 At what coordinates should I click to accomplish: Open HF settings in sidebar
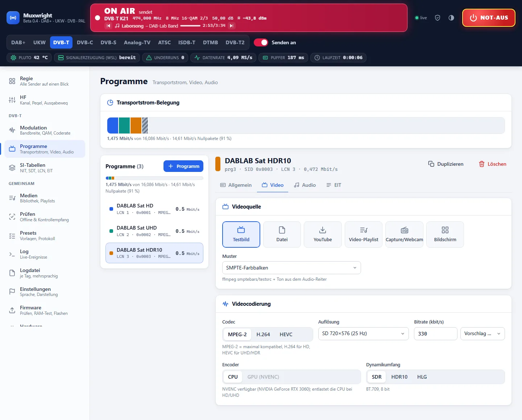[45, 100]
